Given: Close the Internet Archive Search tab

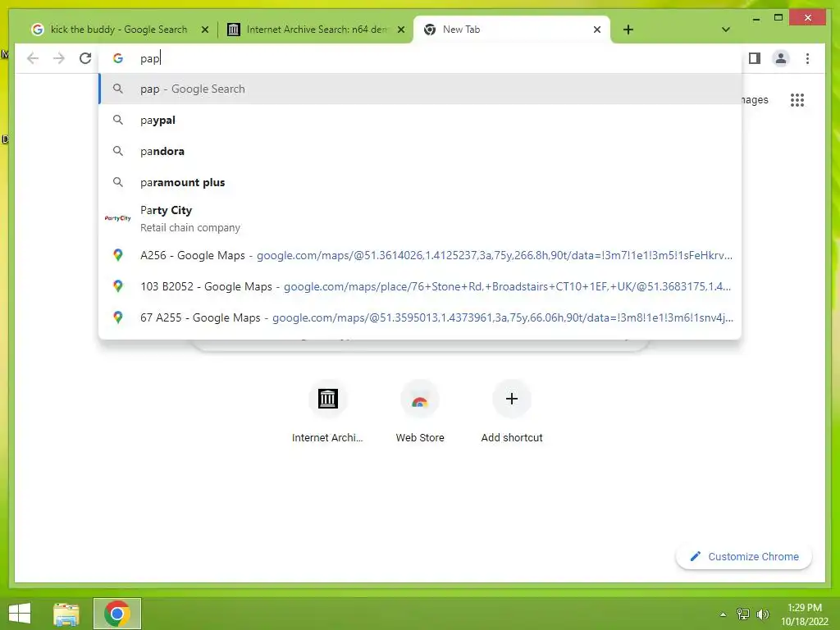Looking at the screenshot, I should (400, 30).
